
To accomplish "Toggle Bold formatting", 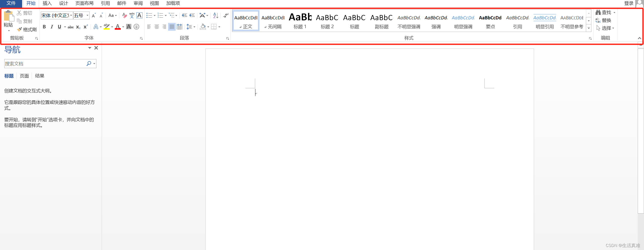I will coord(44,27).
